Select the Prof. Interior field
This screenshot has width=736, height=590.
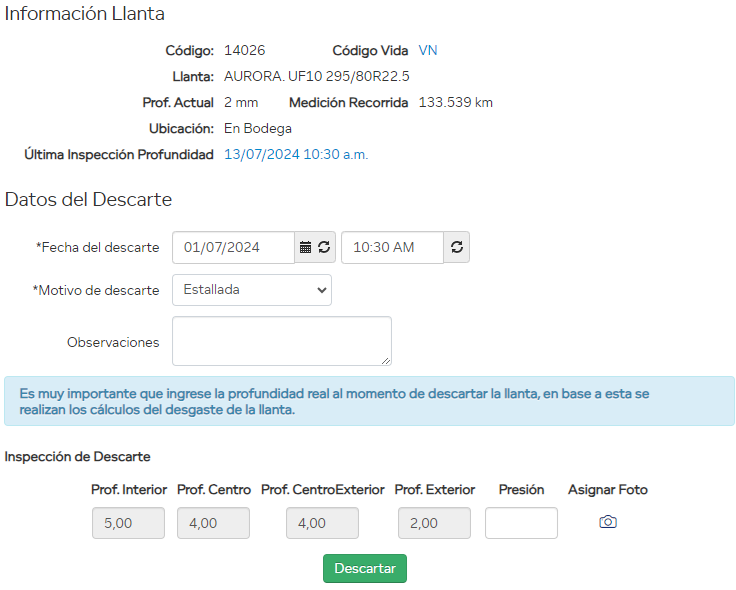coord(128,523)
